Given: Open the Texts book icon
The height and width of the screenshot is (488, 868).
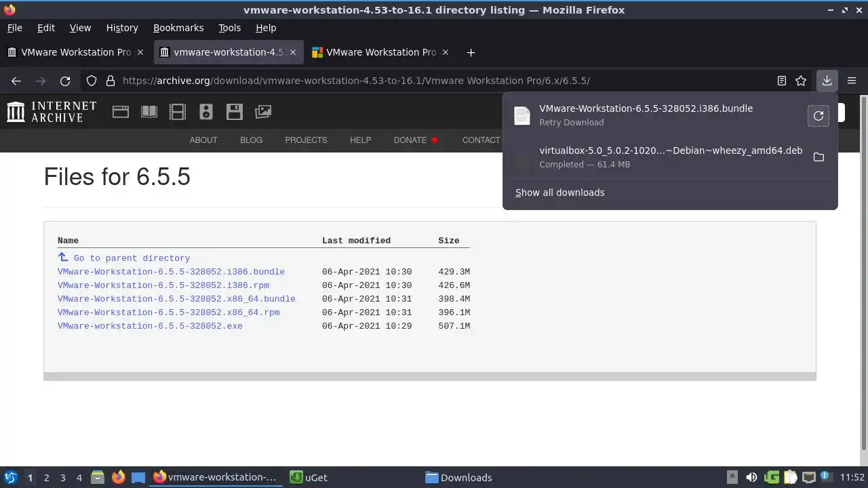Looking at the screenshot, I should (x=149, y=112).
